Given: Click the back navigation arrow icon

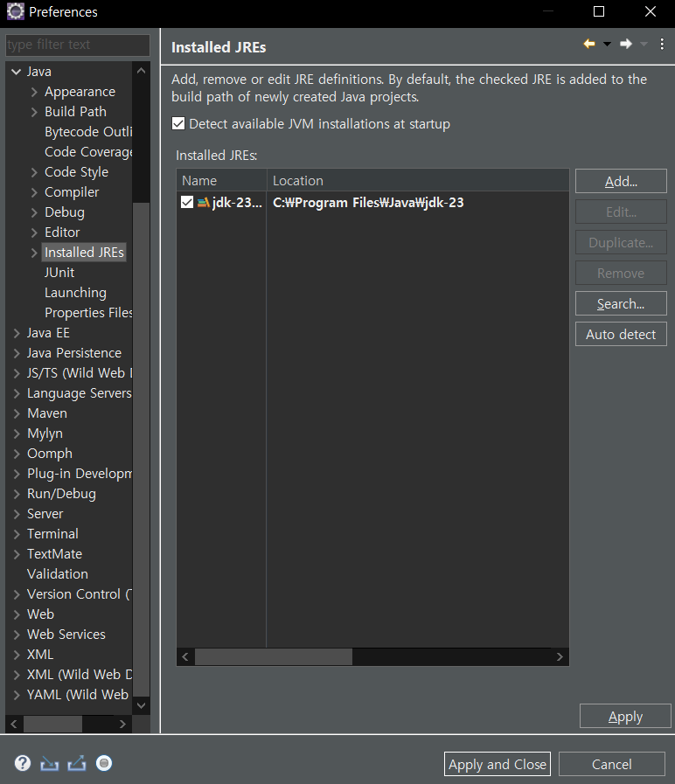Looking at the screenshot, I should pyautogui.click(x=589, y=44).
